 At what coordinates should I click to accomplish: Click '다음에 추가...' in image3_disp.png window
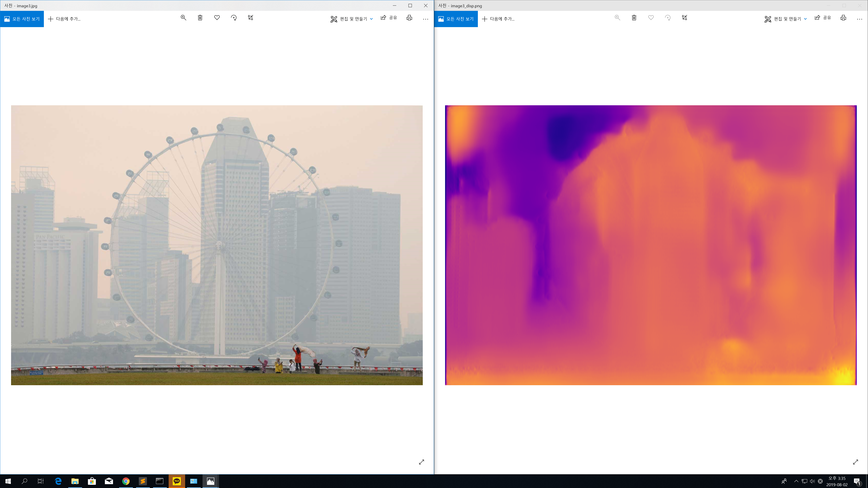click(498, 19)
